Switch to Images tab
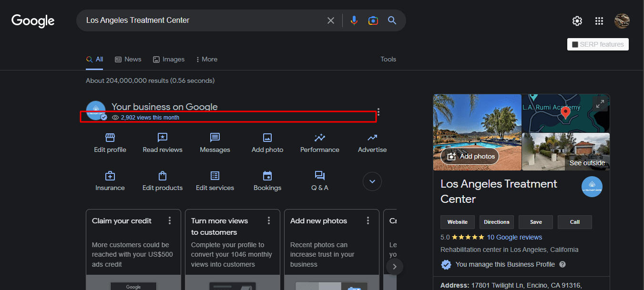Viewport: 644px width, 290px height. (x=168, y=59)
